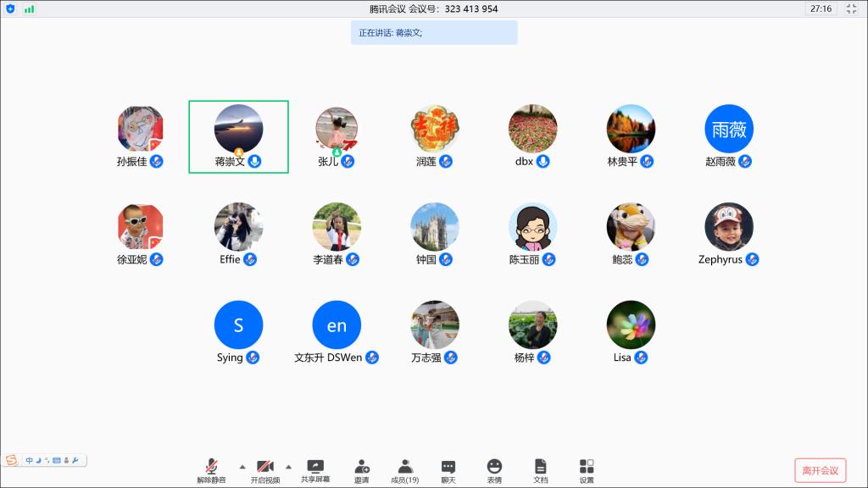868x488 pixels.
Task: Select 蒋崇文's highlighted participant tile
Action: pyautogui.click(x=238, y=137)
